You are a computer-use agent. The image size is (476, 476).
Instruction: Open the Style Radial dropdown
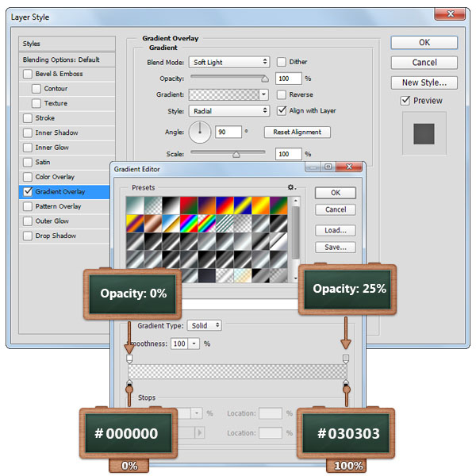[229, 111]
